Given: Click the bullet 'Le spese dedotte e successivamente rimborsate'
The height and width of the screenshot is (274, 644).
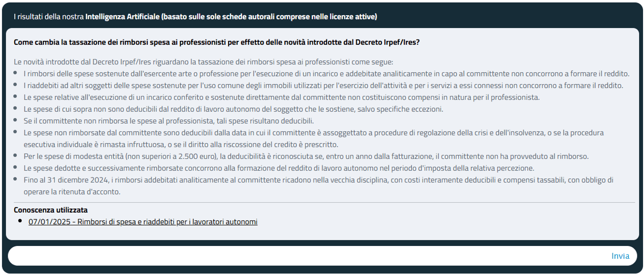Looking at the screenshot, I should (279, 168).
